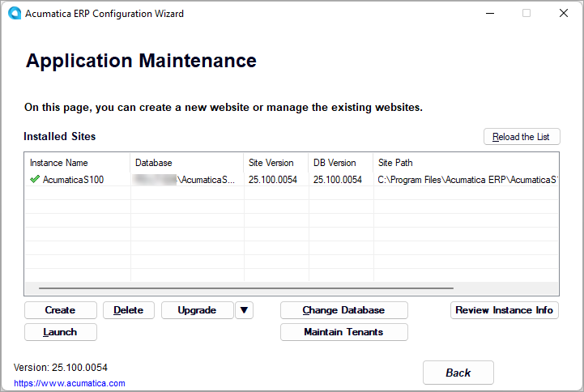Click the Acumatica logo icon in title bar

click(x=15, y=14)
